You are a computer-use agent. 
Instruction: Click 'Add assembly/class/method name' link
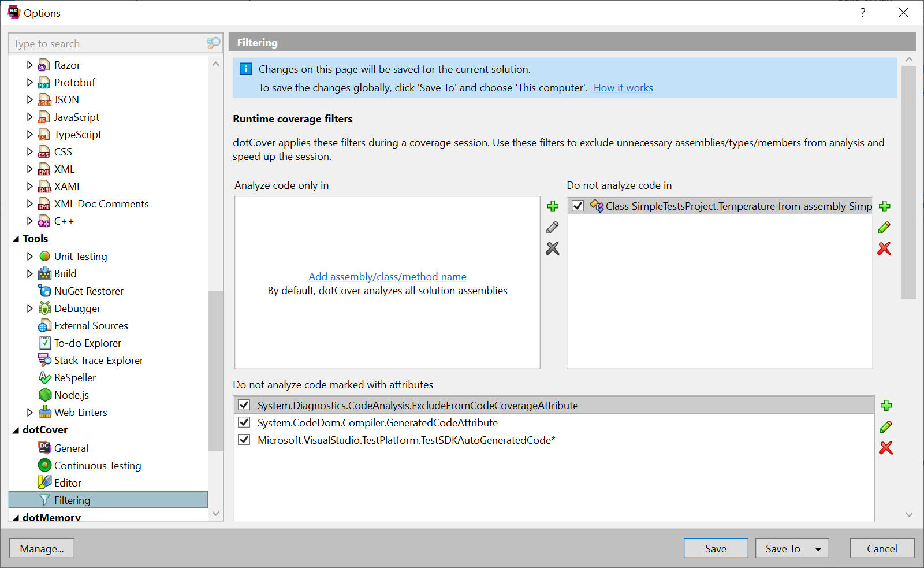(x=387, y=276)
